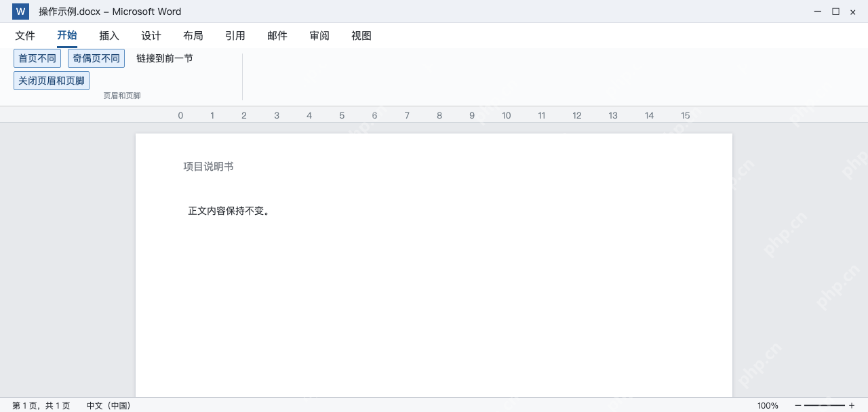Click the Word application icon in title bar
This screenshot has width=868, height=412.
tap(20, 12)
